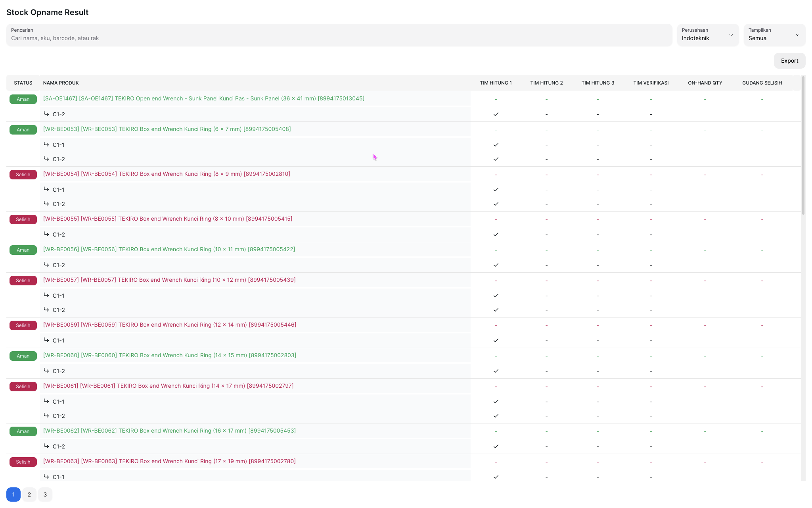
Task: Click Tim Hitung 1 checkmark for WR-BE0056 C1-2
Action: (x=496, y=265)
